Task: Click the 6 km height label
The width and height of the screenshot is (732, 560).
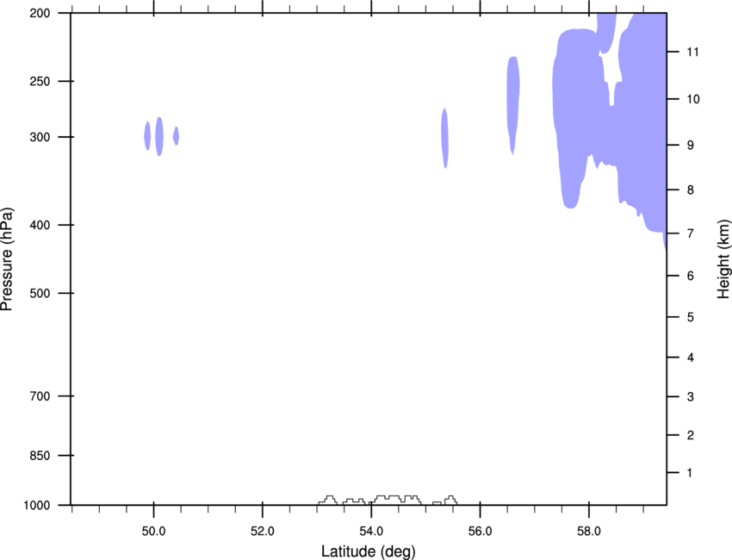Action: pyautogui.click(x=691, y=276)
